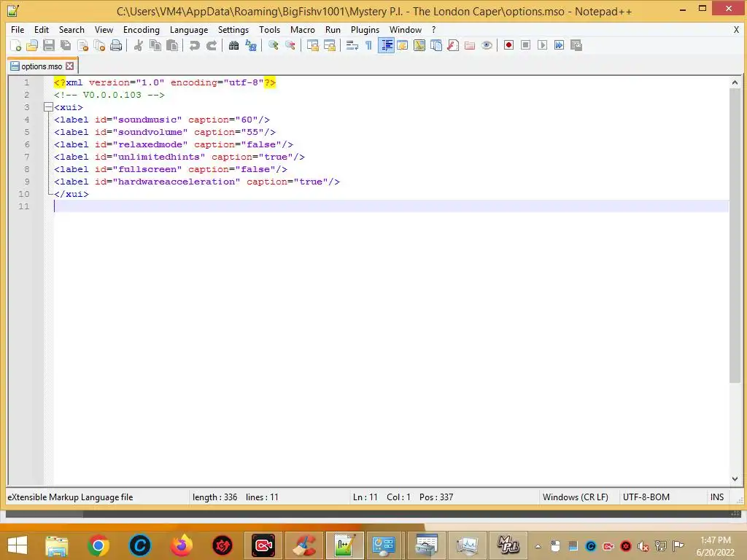Viewport: 747px width, 560px height.
Task: Open Find with the binoculars icon
Action: click(x=233, y=45)
